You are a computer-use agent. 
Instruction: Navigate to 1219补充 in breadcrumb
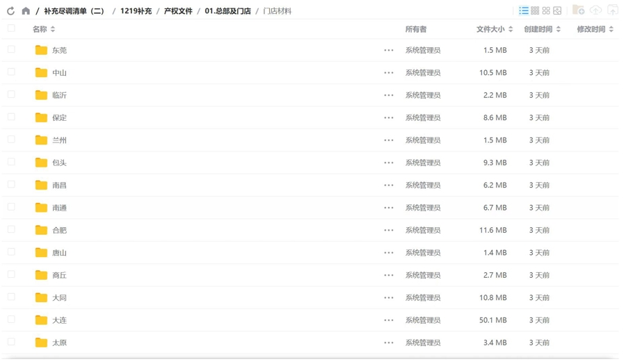click(x=136, y=11)
